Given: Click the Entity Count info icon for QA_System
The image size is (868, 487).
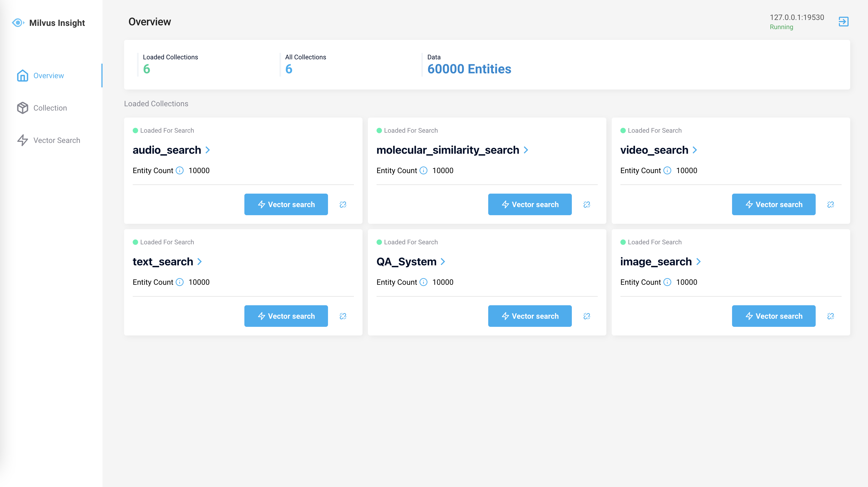Looking at the screenshot, I should (x=423, y=282).
